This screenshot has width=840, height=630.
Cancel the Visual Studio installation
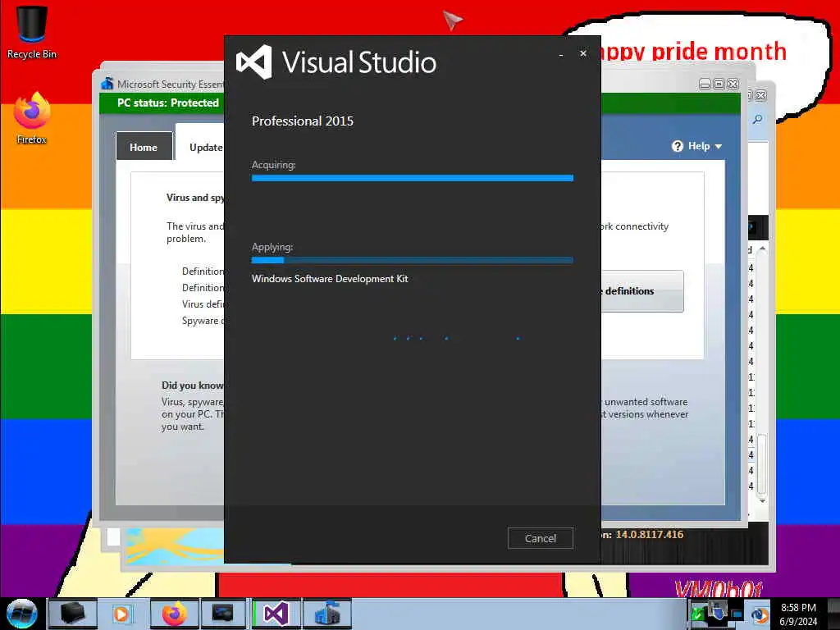540,538
